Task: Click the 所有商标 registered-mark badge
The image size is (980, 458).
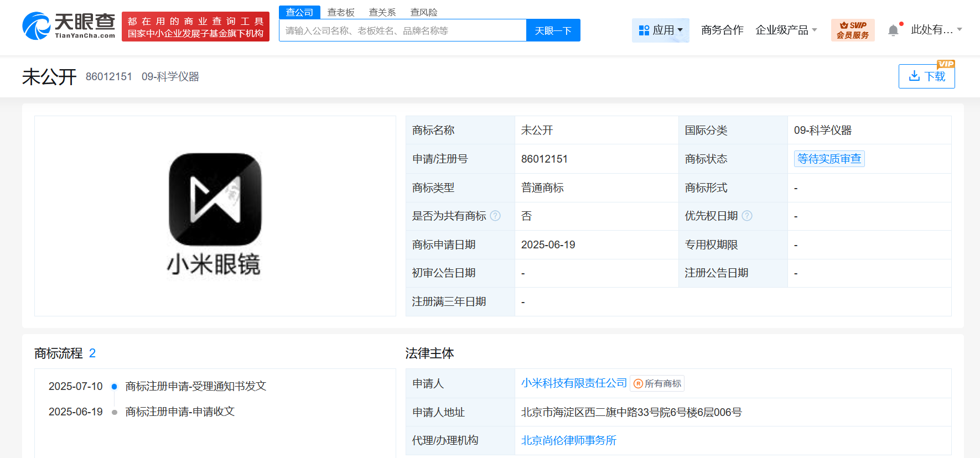Action: [x=657, y=383]
